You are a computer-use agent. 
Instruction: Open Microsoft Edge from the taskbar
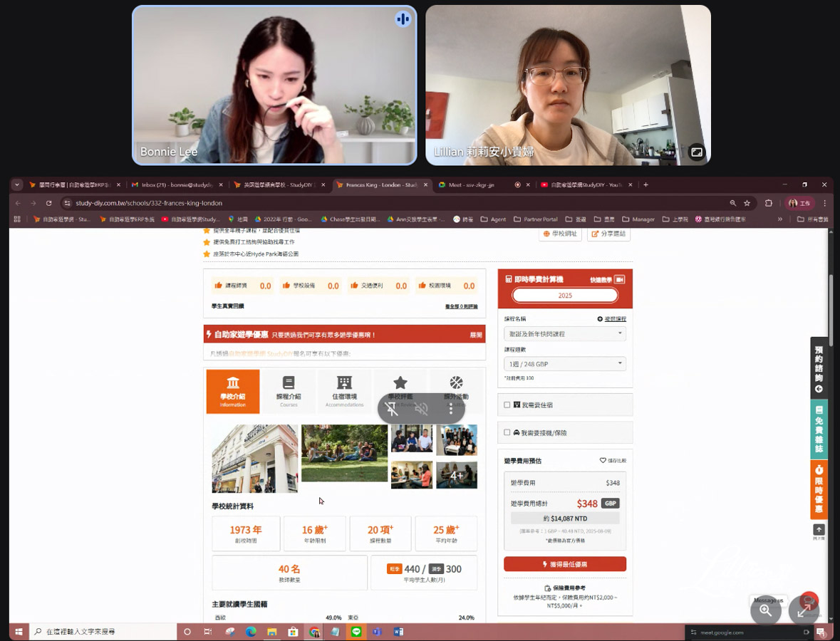tap(251, 632)
